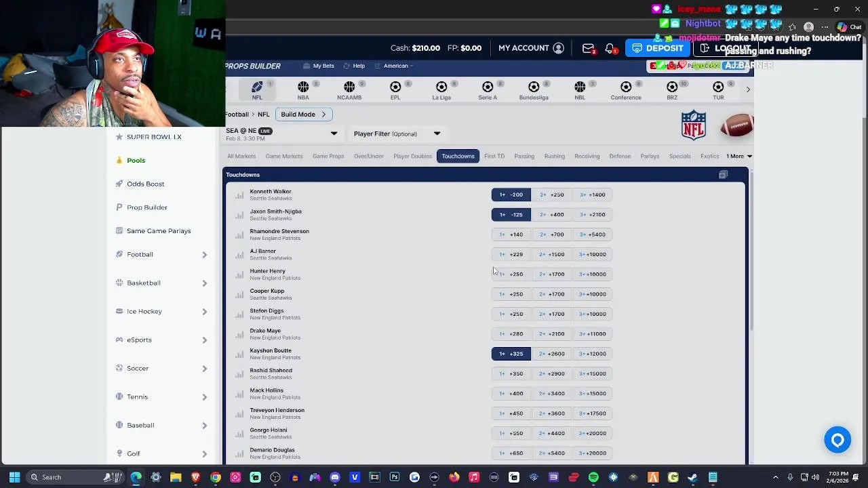Select Drake Maye 1+ touchdown at +280
This screenshot has width=868, height=488.
pos(511,334)
